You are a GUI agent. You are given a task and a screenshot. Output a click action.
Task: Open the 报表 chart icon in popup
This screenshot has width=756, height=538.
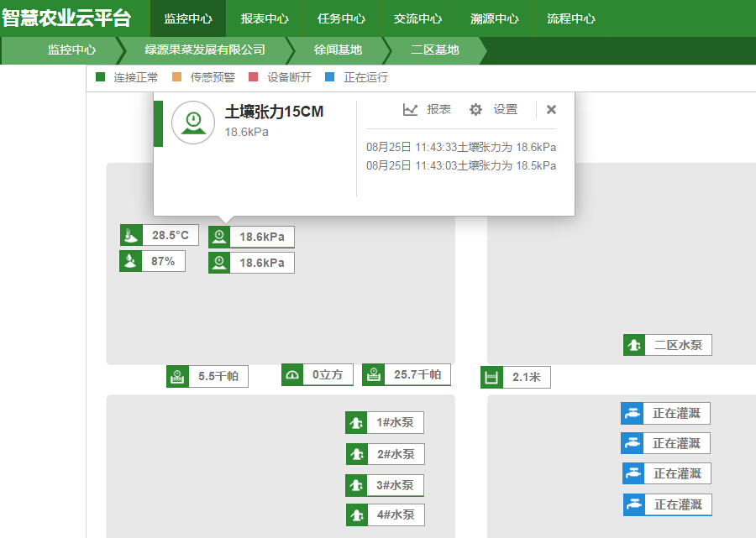410,110
